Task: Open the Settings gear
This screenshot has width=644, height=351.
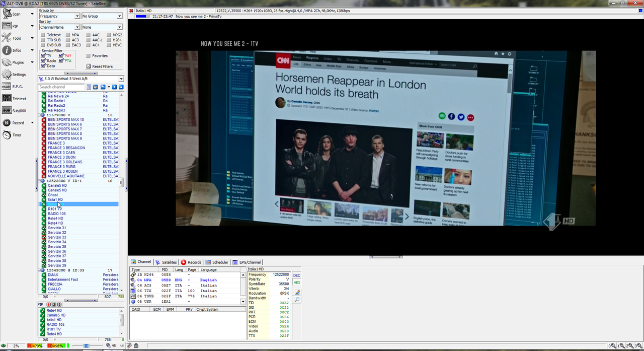Action: pyautogui.click(x=14, y=75)
